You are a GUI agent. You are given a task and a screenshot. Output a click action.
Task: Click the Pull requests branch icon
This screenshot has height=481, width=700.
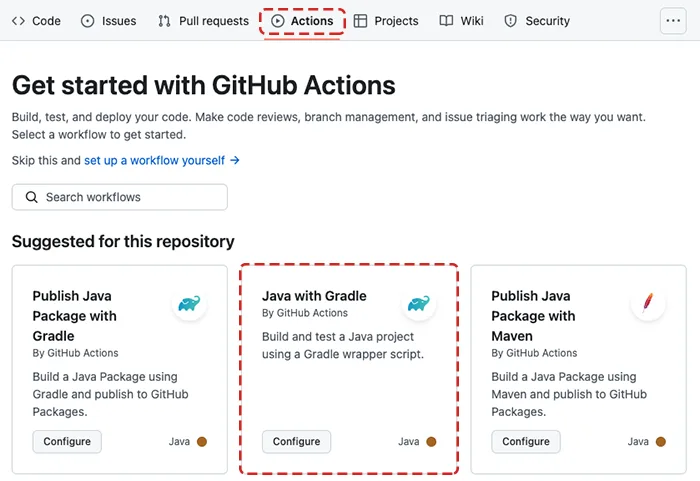tap(164, 21)
